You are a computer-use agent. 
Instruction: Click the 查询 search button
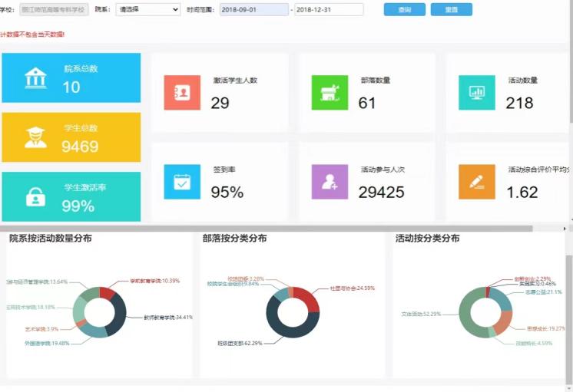(404, 10)
